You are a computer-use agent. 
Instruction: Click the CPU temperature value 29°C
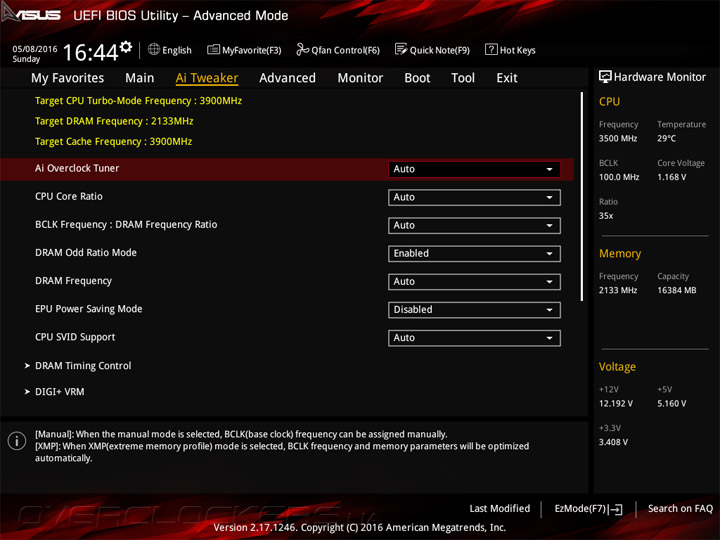[666, 138]
